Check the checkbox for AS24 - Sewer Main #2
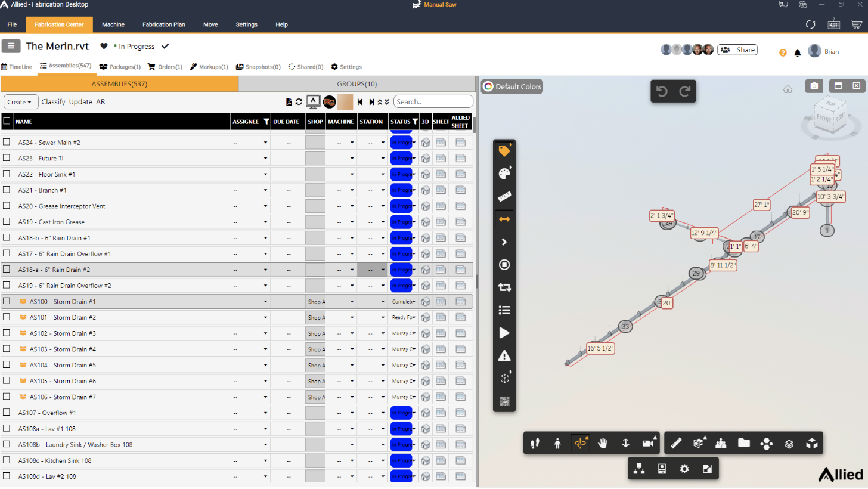 pos(8,142)
